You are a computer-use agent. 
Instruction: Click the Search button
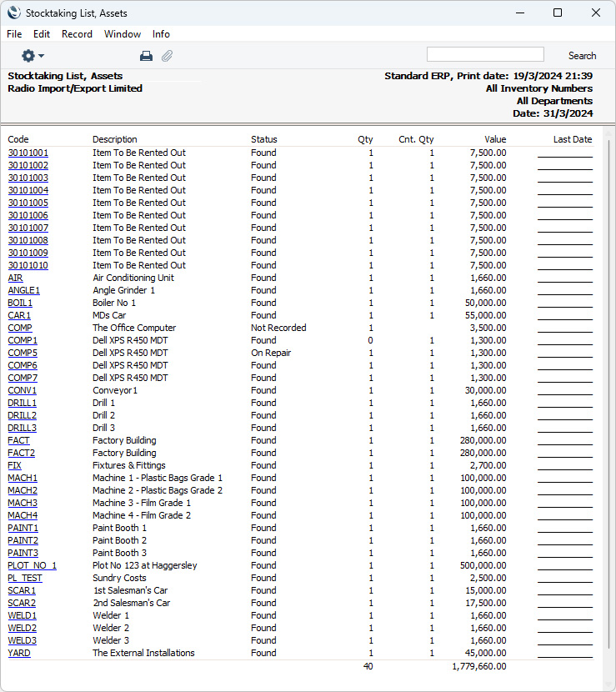[x=582, y=56]
